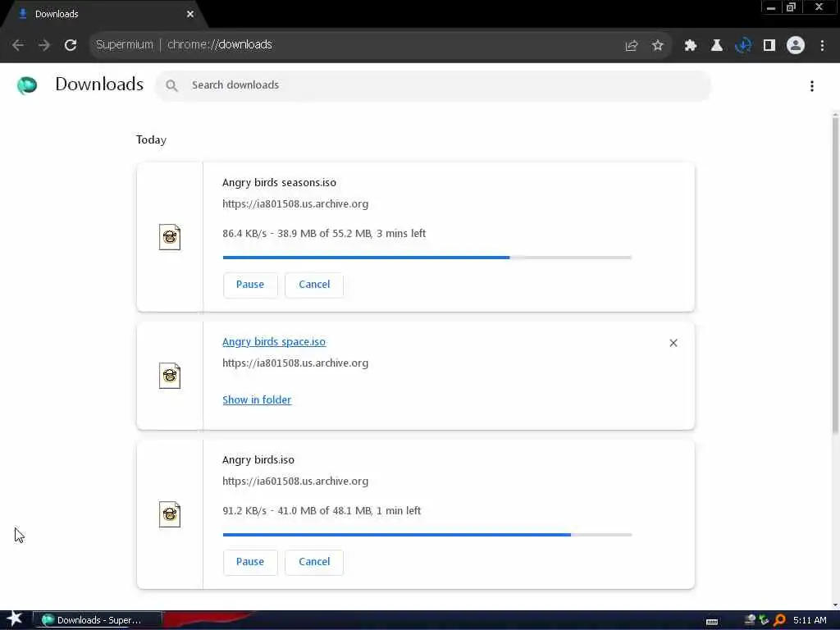Click the Angry birds seasons.iso progress bar
Viewport: 840px width, 630px height.
pos(427,258)
